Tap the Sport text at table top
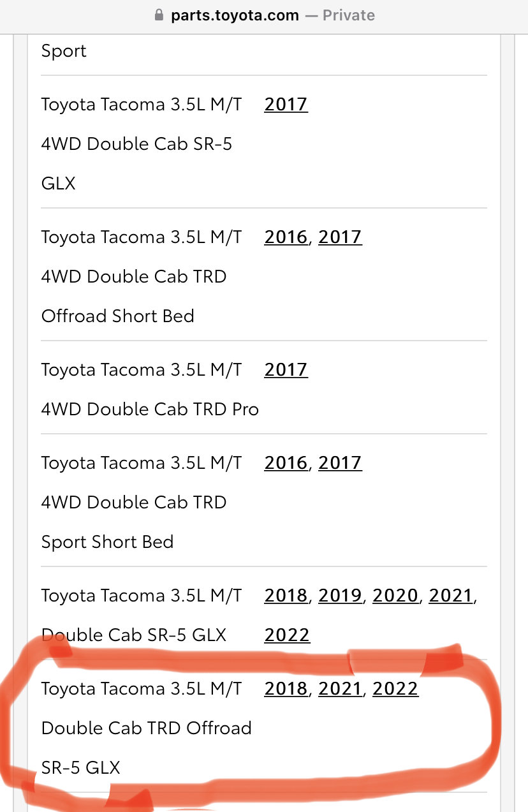 tap(64, 51)
